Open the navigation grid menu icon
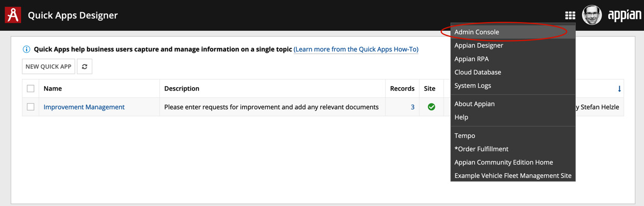The width and height of the screenshot is (644, 206). (x=570, y=15)
